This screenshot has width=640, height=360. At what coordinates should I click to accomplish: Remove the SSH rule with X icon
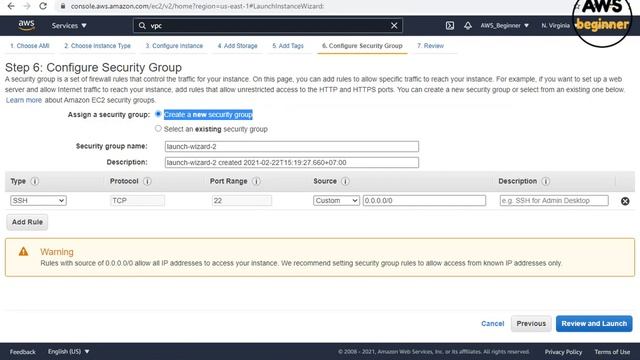(625, 201)
